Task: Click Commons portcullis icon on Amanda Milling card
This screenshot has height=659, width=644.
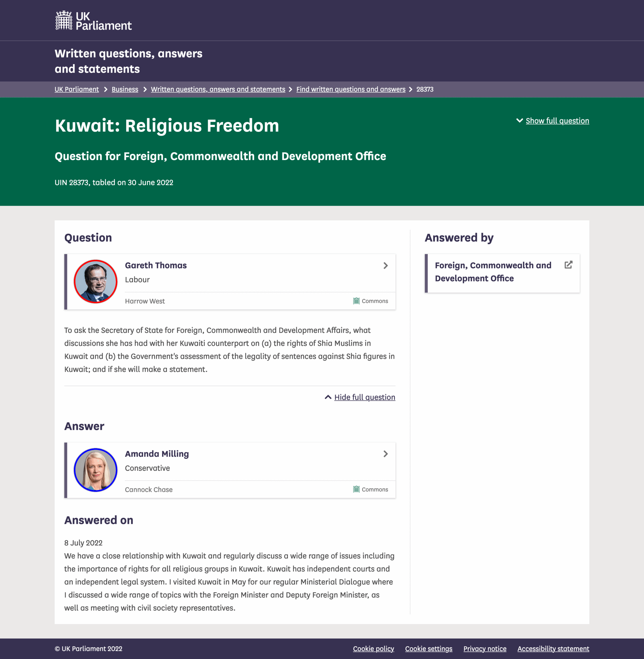Action: coord(356,489)
